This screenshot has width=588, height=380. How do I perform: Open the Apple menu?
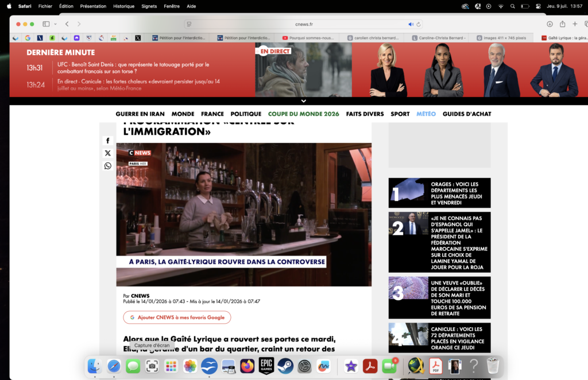pyautogui.click(x=9, y=6)
